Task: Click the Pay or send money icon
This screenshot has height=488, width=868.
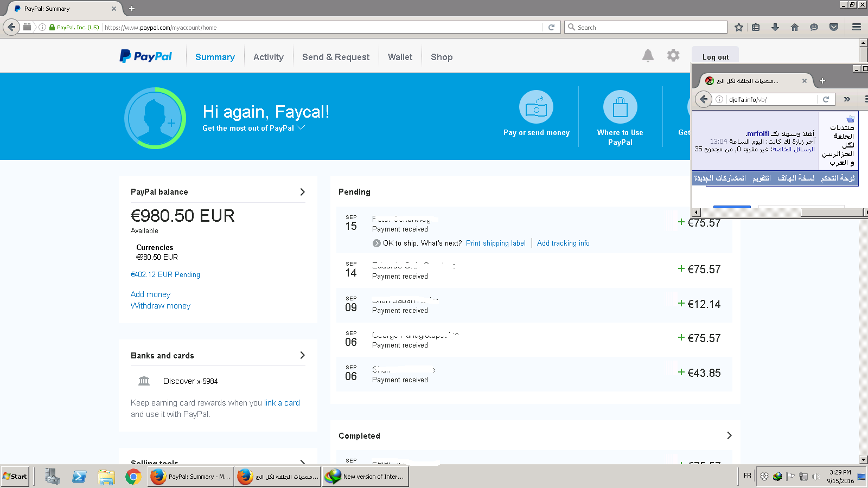Action: [536, 107]
